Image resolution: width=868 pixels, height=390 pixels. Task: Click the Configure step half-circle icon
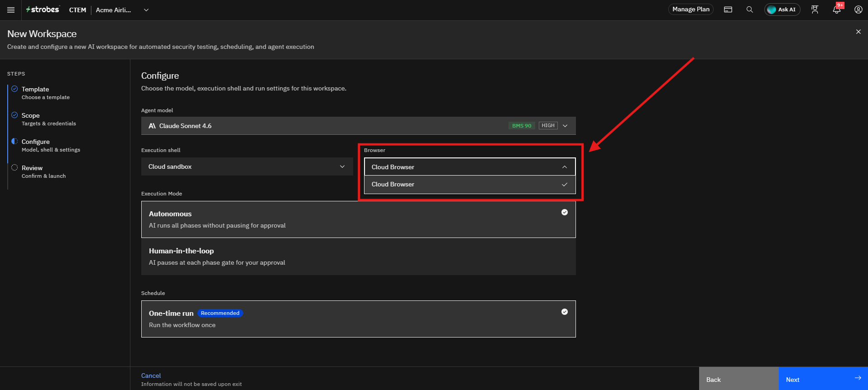[14, 142]
